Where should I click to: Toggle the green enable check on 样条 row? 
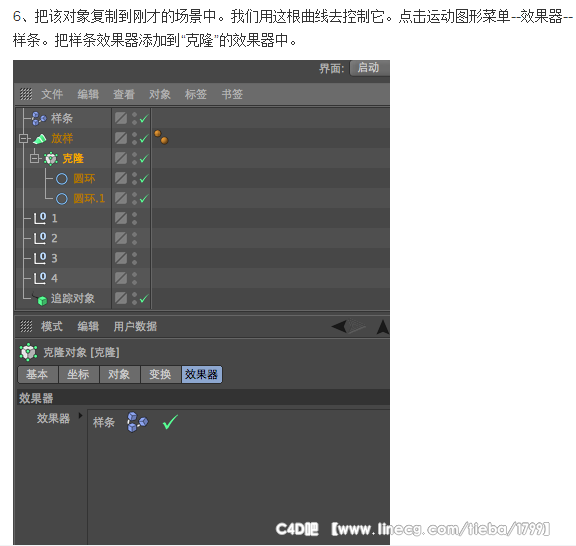[144, 118]
